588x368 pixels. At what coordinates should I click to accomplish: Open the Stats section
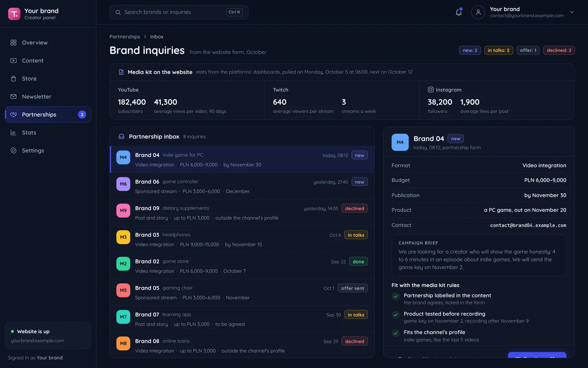tap(48, 133)
